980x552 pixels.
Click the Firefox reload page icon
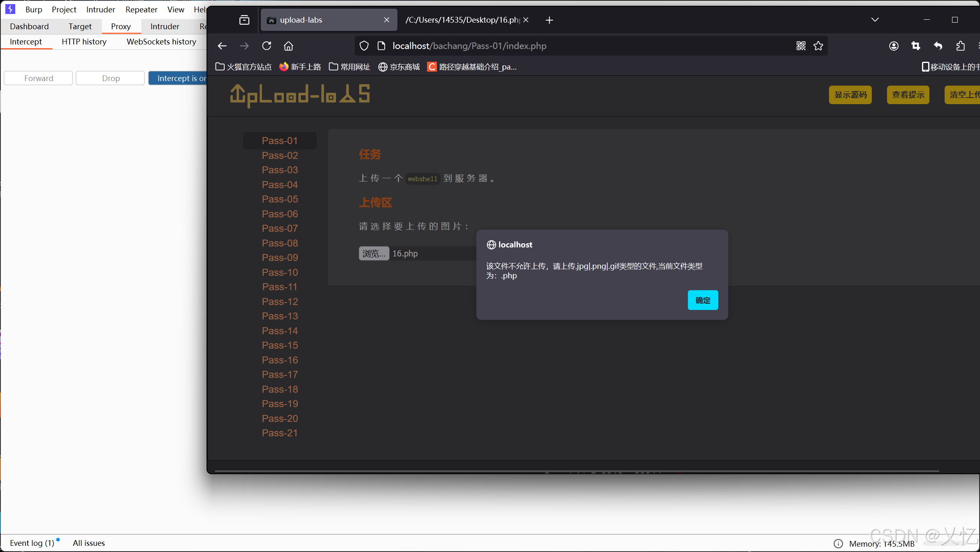point(267,46)
